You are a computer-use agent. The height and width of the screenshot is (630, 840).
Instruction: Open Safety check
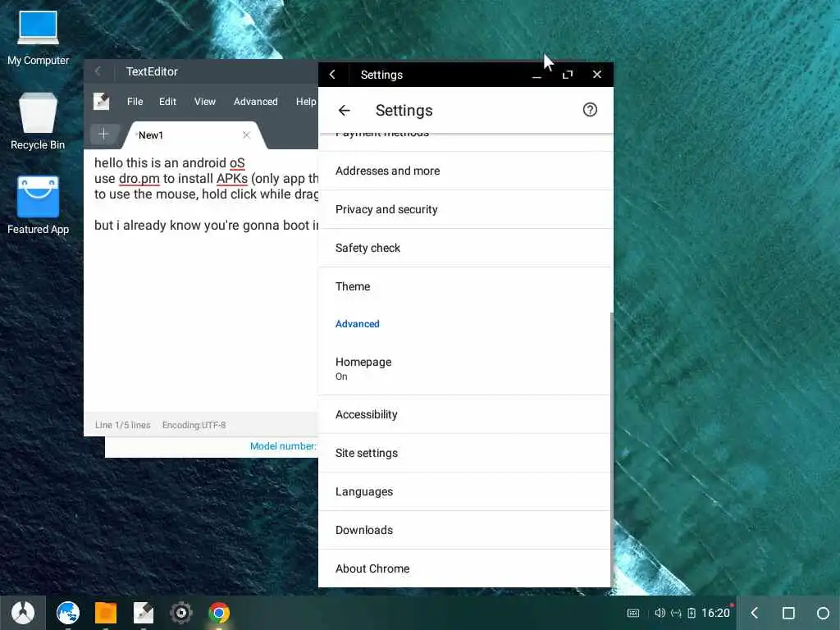pyautogui.click(x=464, y=248)
